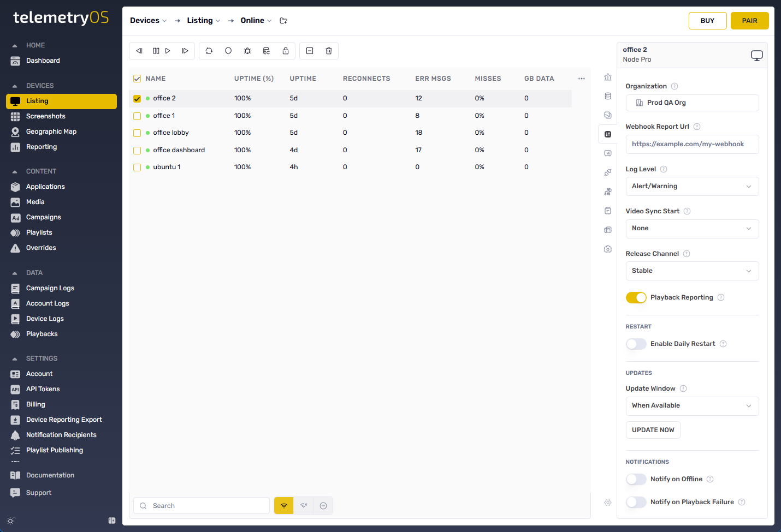Uncheck the office 2 row checkbox
This screenshot has height=532, width=781.
click(x=137, y=99)
